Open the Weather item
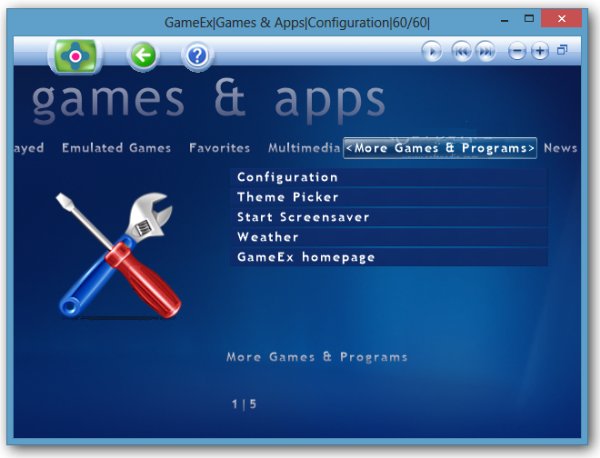 tap(388, 237)
